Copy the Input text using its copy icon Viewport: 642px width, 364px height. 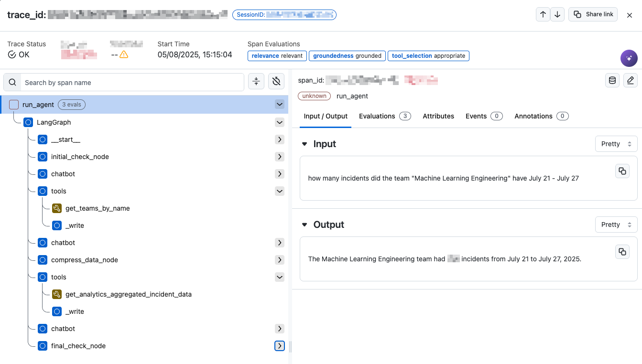pos(622,171)
